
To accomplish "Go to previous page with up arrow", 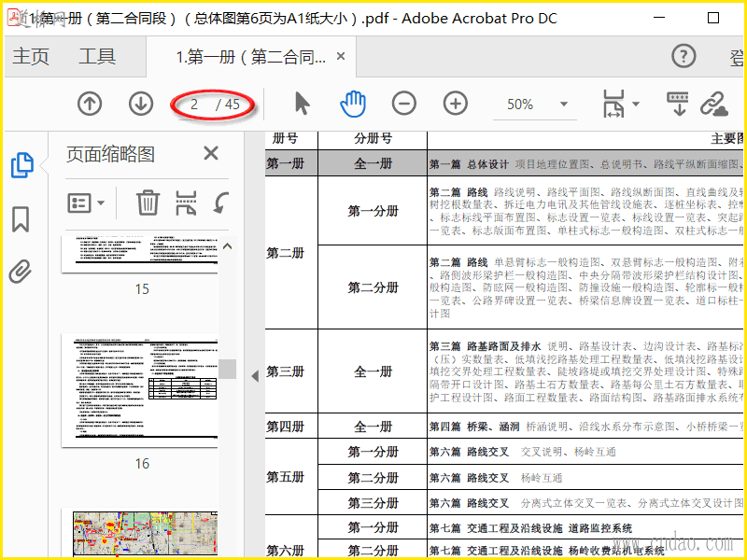I will 90,104.
